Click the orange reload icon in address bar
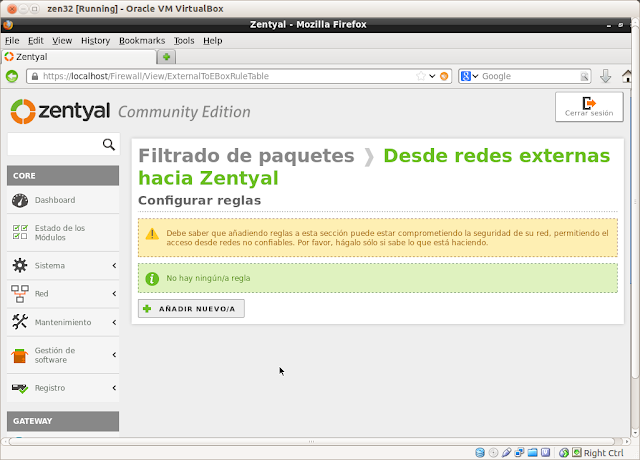Viewport: 640px width, 460px height. pyautogui.click(x=444, y=76)
